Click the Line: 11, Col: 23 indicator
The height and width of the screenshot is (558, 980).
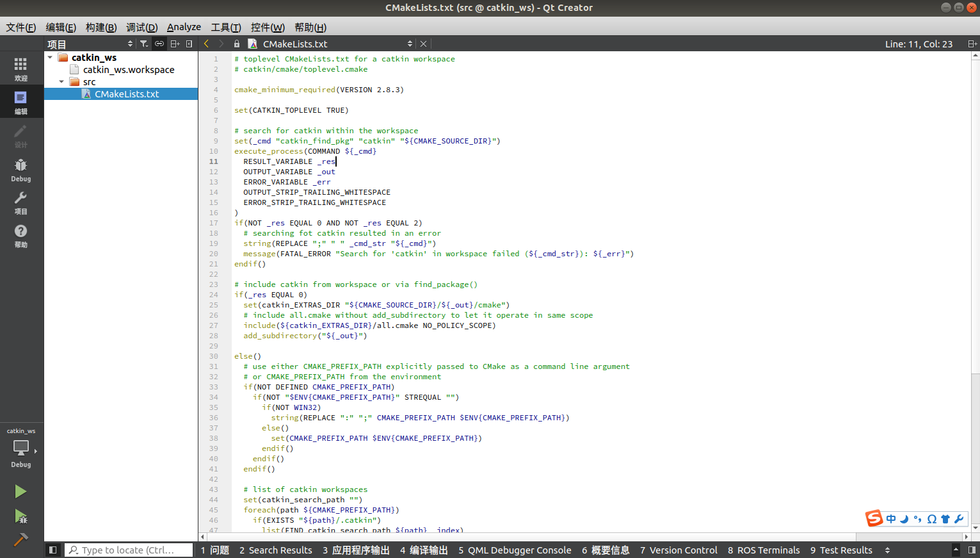[919, 44]
